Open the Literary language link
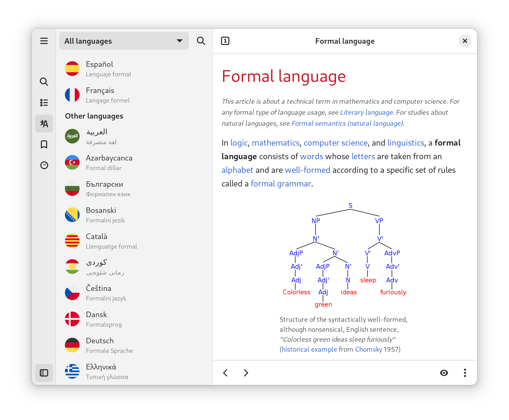509x420 pixels. 366,112
